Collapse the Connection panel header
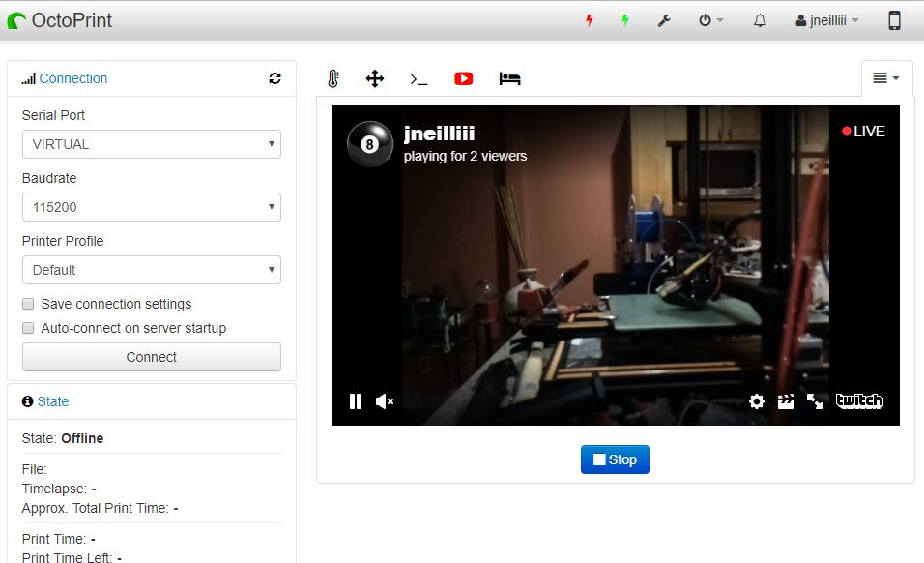 tap(73, 78)
